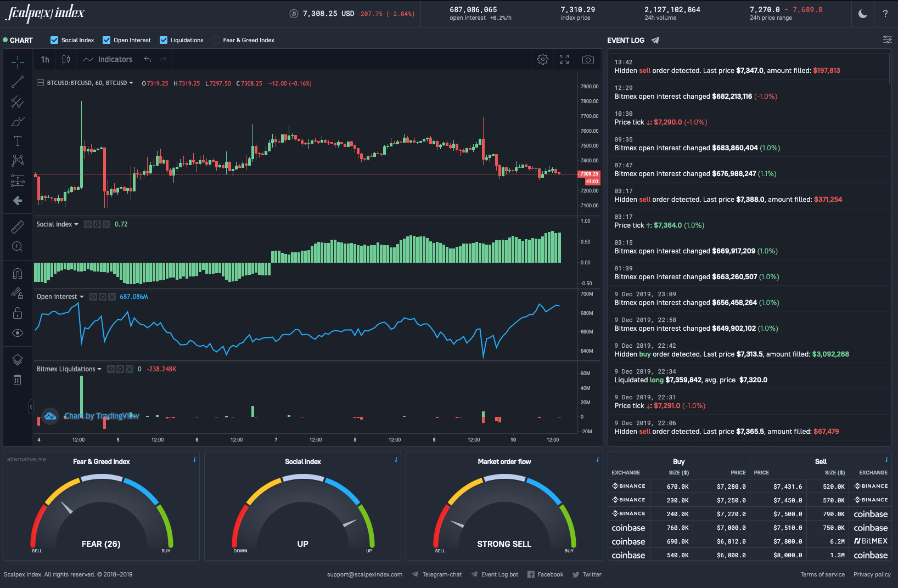
Task: Remove drawings with the trash icon
Action: pyautogui.click(x=18, y=380)
